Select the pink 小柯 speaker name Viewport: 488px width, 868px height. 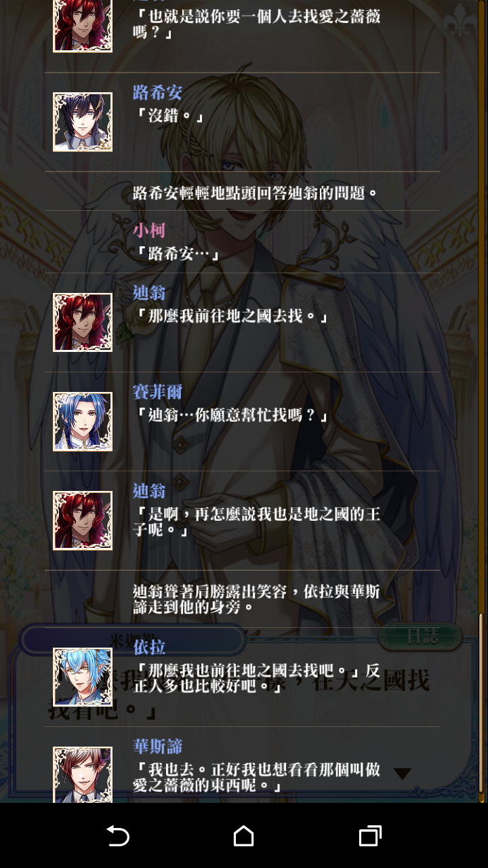point(149,230)
